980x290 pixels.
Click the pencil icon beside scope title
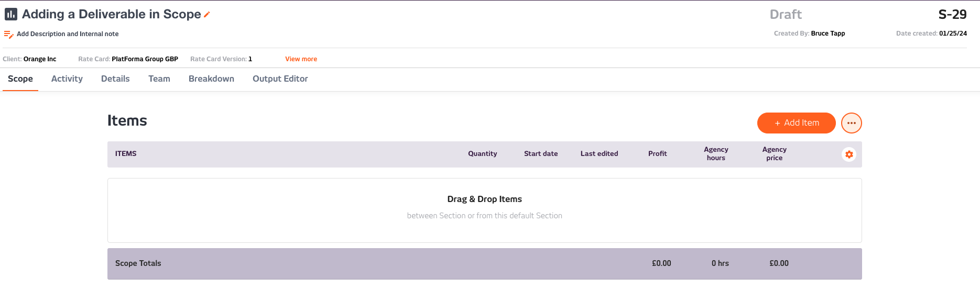pyautogui.click(x=206, y=15)
